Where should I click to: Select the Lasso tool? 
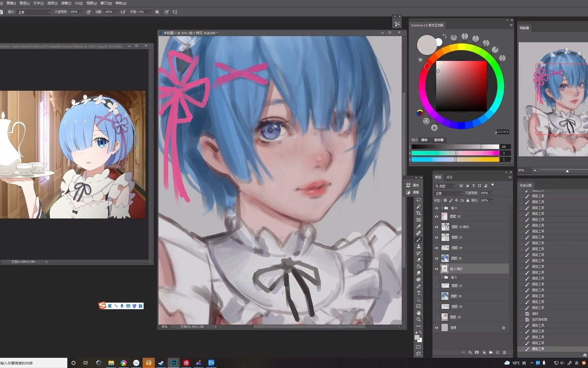(419, 200)
